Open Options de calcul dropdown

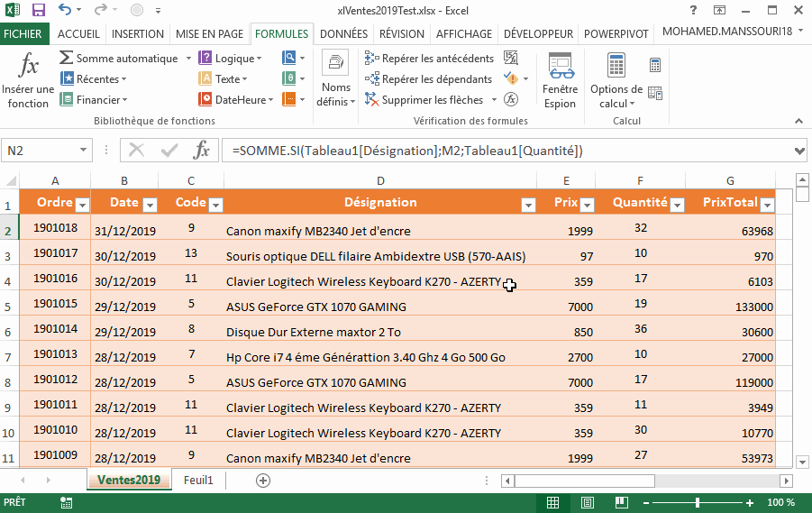pos(616,80)
